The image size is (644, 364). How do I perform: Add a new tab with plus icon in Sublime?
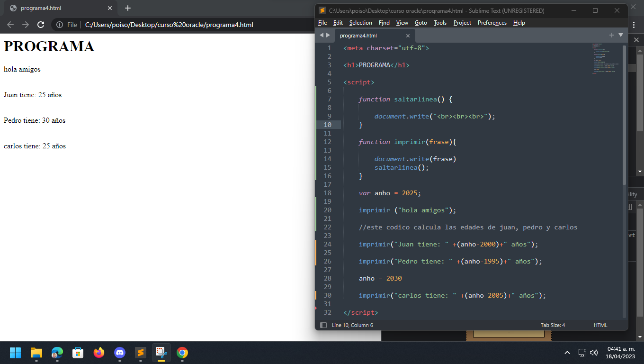[611, 35]
